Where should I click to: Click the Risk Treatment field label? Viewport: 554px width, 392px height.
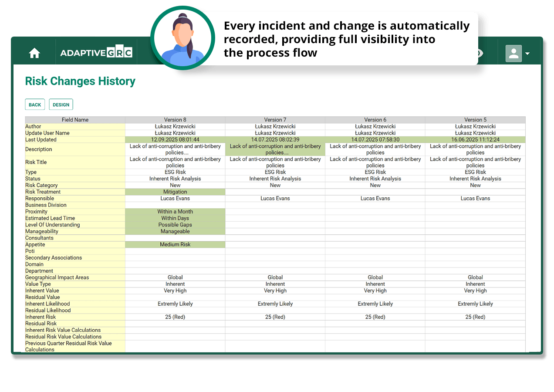point(43,192)
